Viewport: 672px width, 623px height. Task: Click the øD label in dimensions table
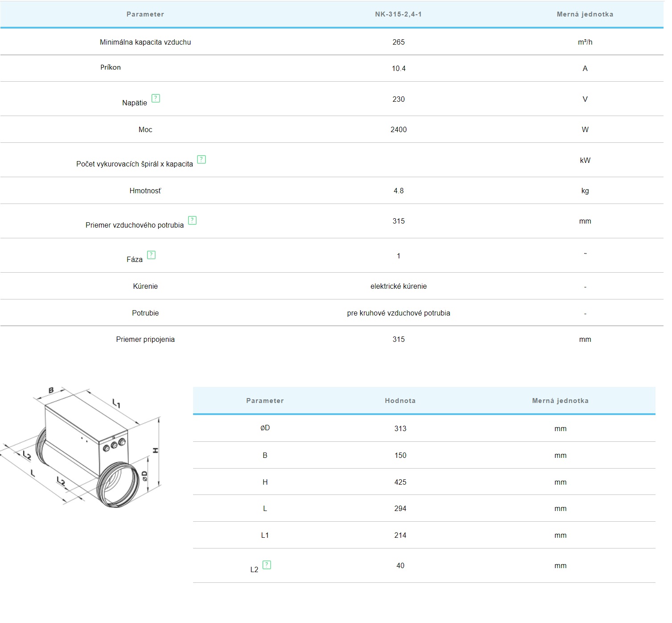[265, 428]
